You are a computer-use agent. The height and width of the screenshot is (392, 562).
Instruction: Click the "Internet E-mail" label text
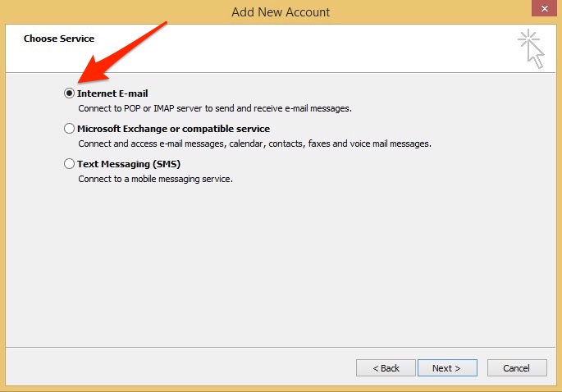[x=112, y=93]
